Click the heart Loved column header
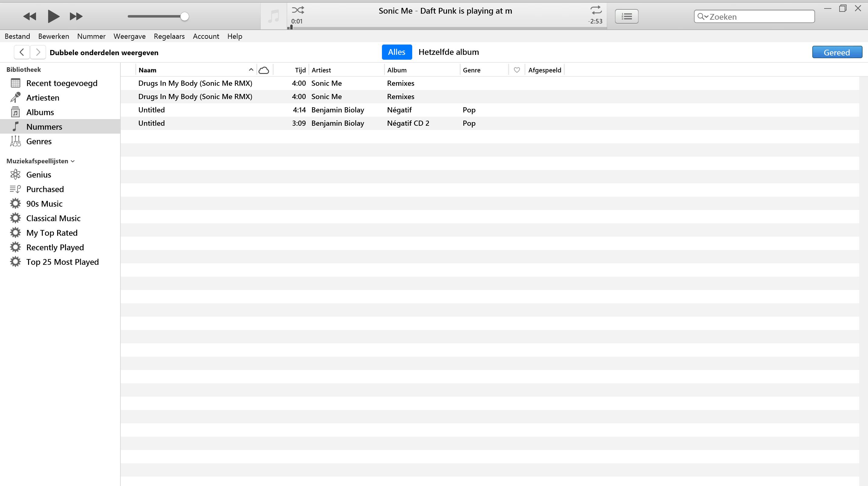 pos(517,70)
